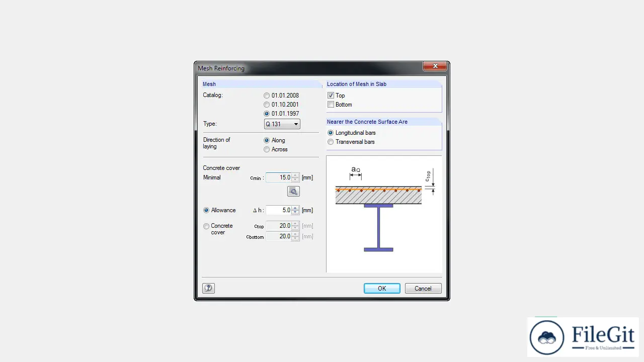The image size is (644, 362).
Task: Select the Concrete cover radio option
Action: [x=206, y=226]
